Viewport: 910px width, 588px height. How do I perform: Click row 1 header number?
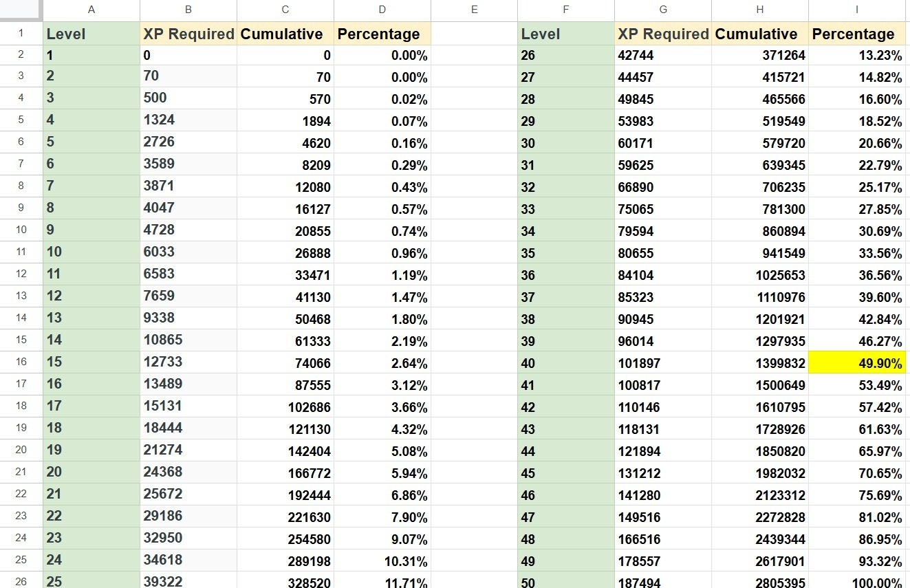(21, 34)
